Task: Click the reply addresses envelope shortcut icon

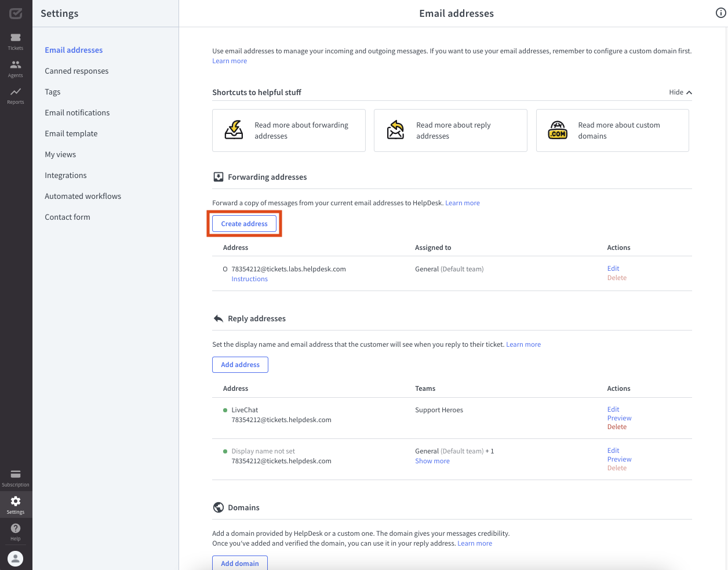Action: (x=395, y=130)
